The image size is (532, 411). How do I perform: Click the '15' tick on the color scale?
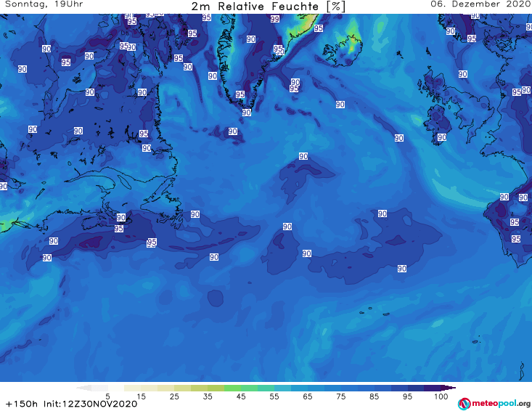(141, 396)
